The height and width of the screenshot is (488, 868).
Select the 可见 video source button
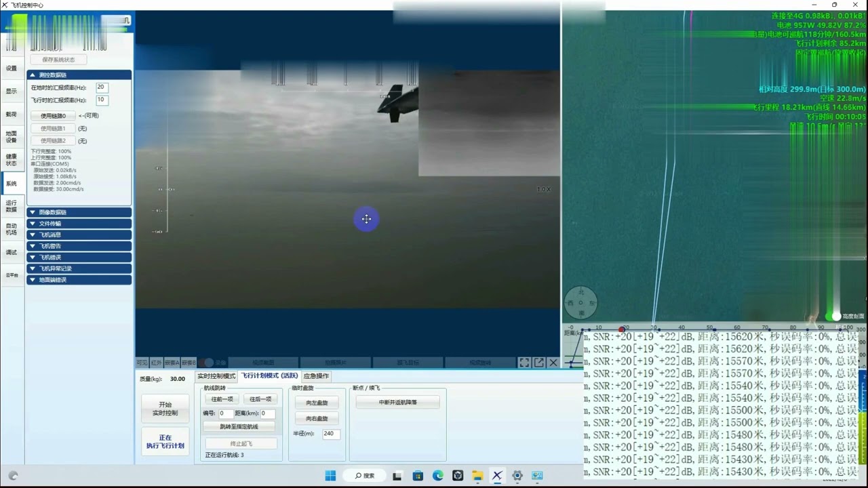point(142,363)
